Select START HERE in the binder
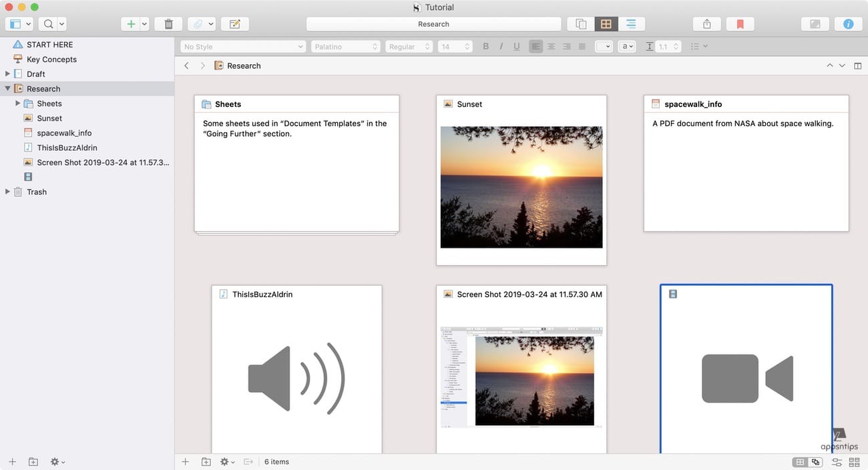 coord(49,45)
